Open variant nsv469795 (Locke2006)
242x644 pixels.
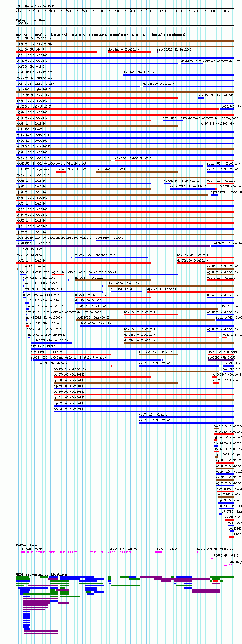pos(92,306)
